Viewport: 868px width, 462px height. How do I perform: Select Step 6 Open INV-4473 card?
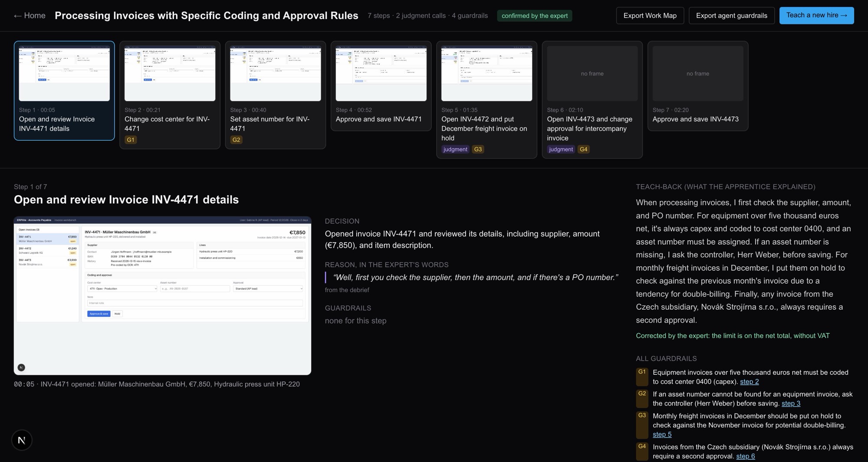(592, 100)
